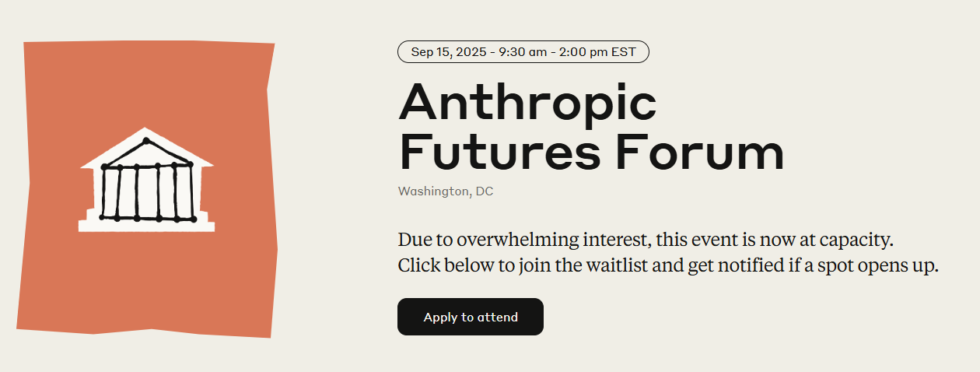Select the Sep 15, 2025 date text
980x372 pixels.
click(x=449, y=52)
